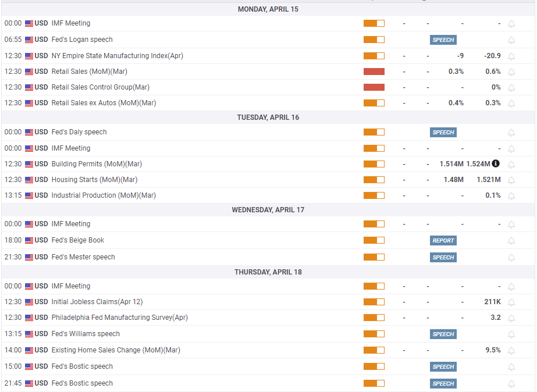Screen dimensions: 537x392
Task: Toggle bell for Retail Sales Control Group(Mar)
Action: (511, 88)
